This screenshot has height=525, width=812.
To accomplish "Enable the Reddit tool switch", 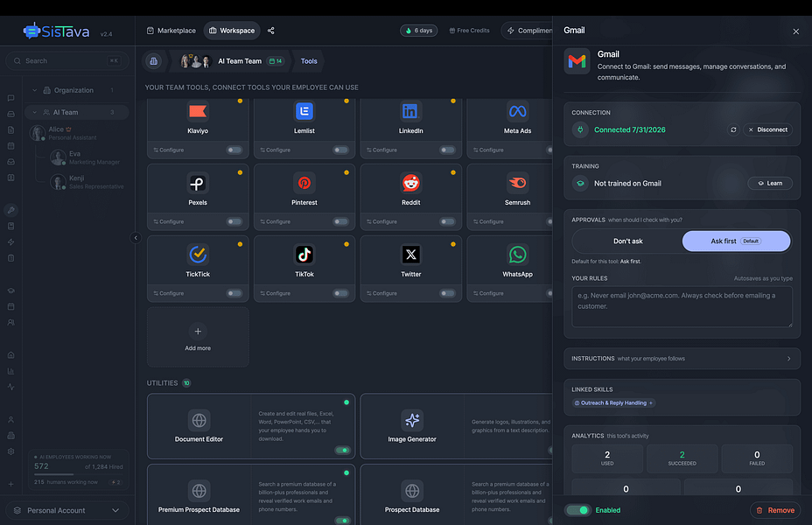I will [x=447, y=221].
